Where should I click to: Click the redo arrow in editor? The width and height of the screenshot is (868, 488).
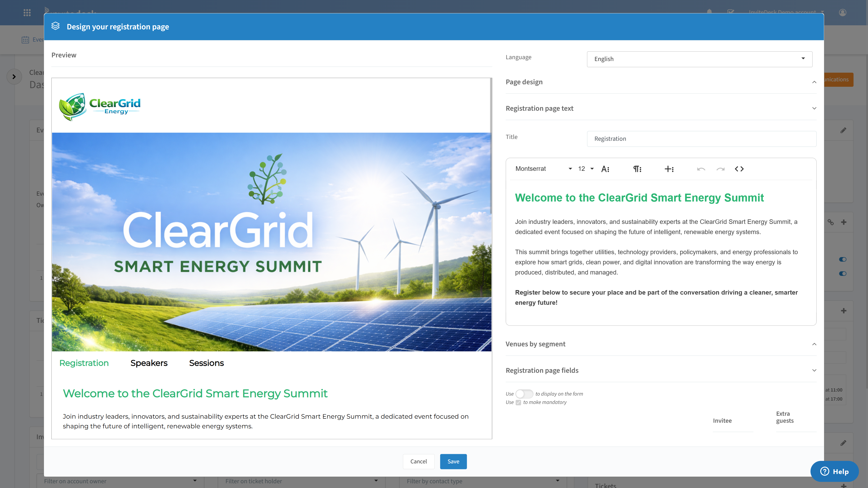720,169
